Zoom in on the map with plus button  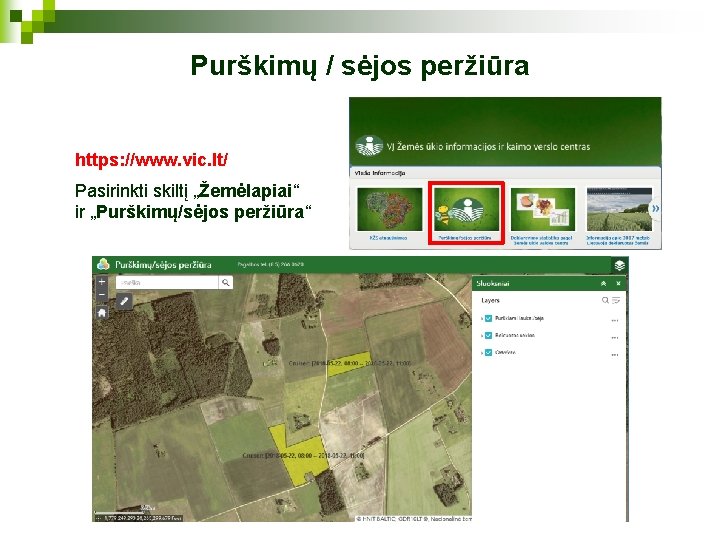click(x=102, y=282)
